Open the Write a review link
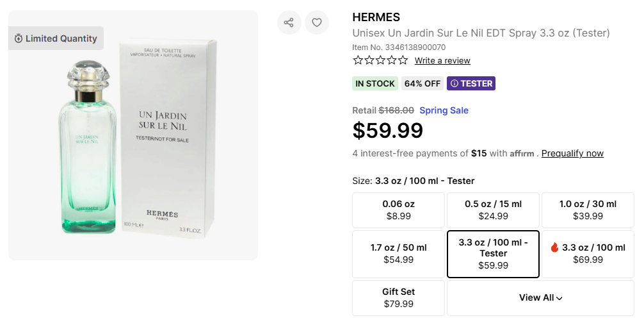 [442, 60]
